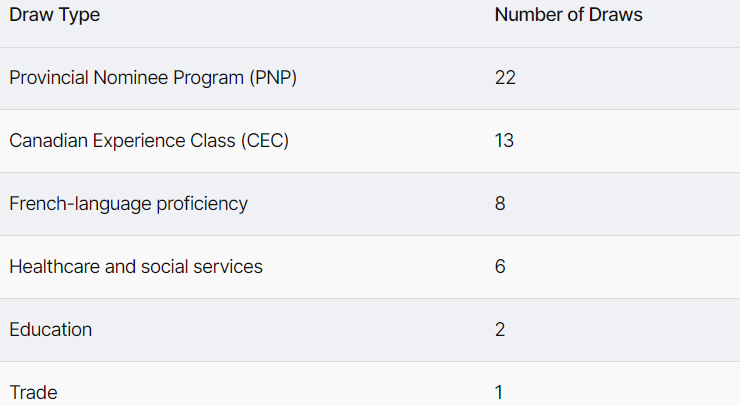The height and width of the screenshot is (406, 740).
Task: Click the draw count 1
Action: click(500, 393)
